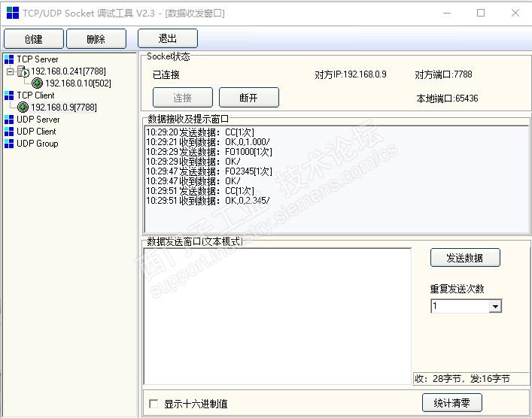Click the 删除 button
Image resolution: width=532 pixels, height=418 pixels.
coord(96,39)
